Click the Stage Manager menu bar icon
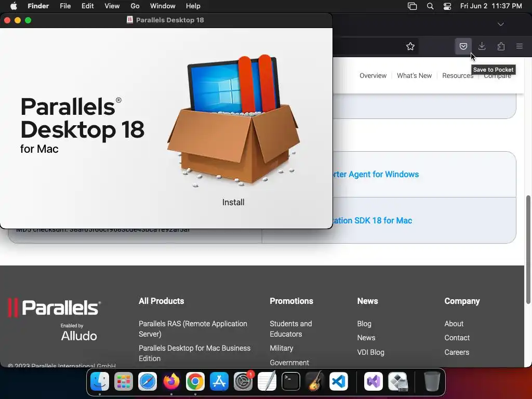The image size is (532, 399). click(412, 6)
